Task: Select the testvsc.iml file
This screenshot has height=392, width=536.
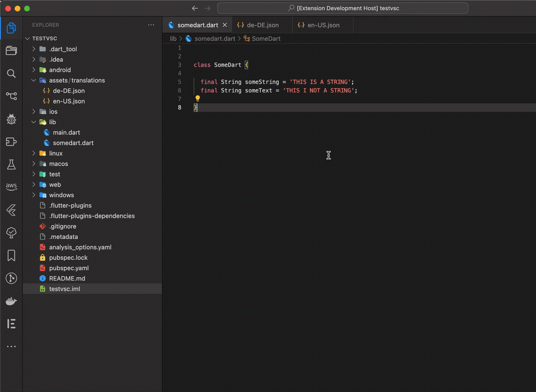Action: click(x=92, y=289)
